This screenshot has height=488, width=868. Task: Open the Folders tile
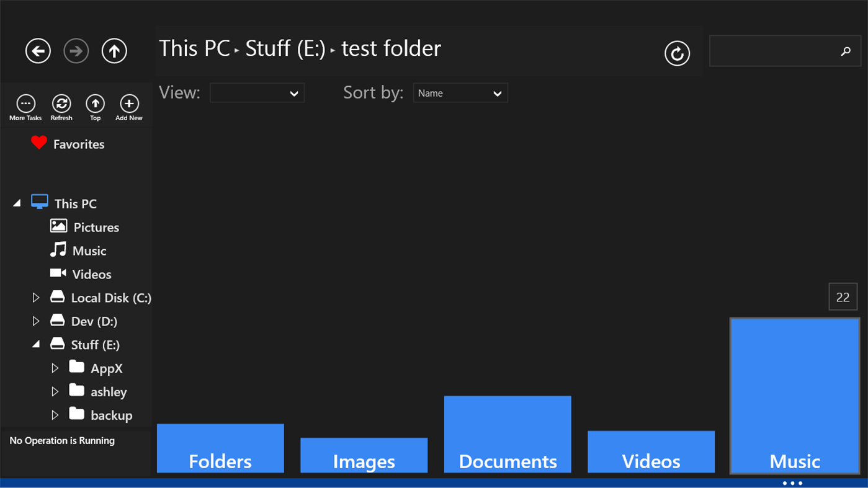tap(220, 448)
